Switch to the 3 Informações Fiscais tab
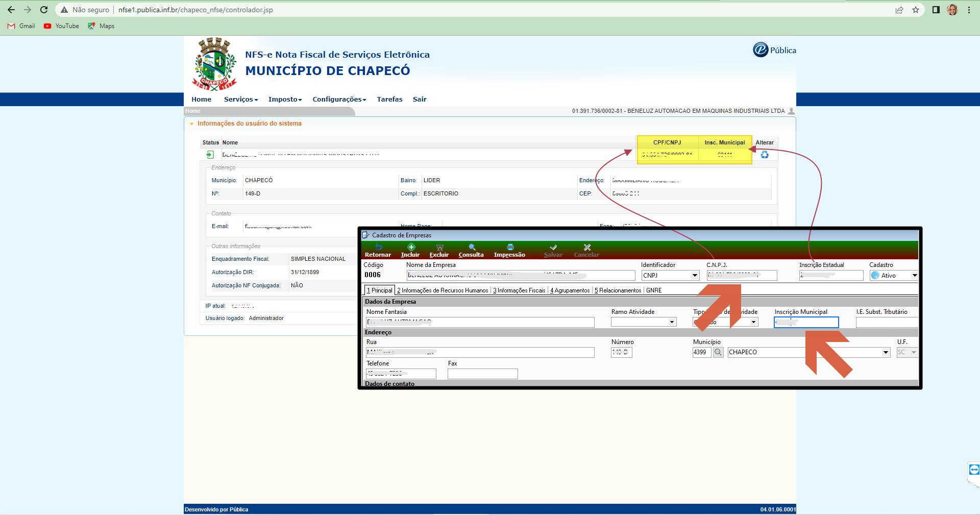 click(519, 290)
